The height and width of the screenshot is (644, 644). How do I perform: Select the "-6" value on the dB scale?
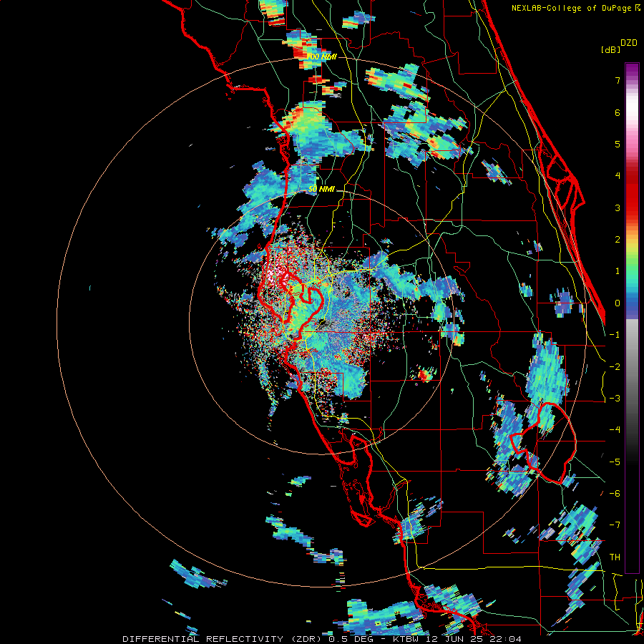tap(615, 494)
